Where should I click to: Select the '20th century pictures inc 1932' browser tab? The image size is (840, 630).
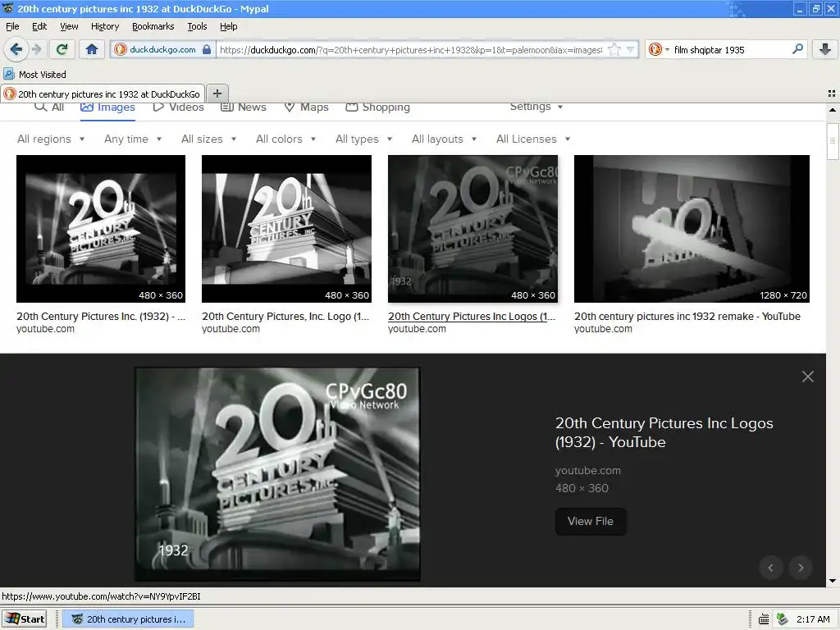[103, 94]
